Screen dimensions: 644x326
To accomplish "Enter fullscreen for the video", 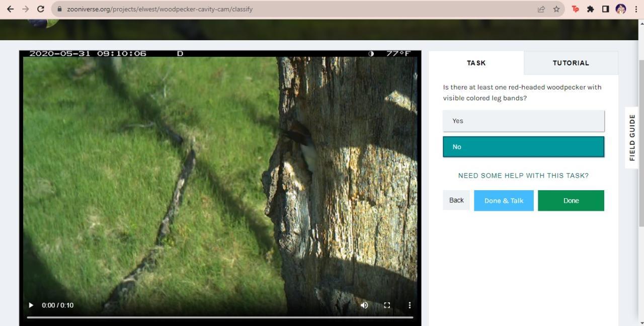I will pos(387,305).
